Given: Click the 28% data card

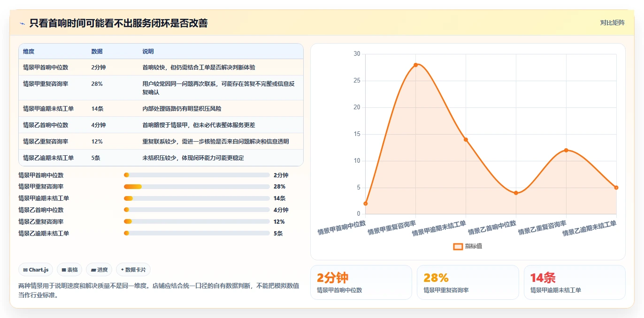Looking at the screenshot, I should pyautogui.click(x=468, y=282).
